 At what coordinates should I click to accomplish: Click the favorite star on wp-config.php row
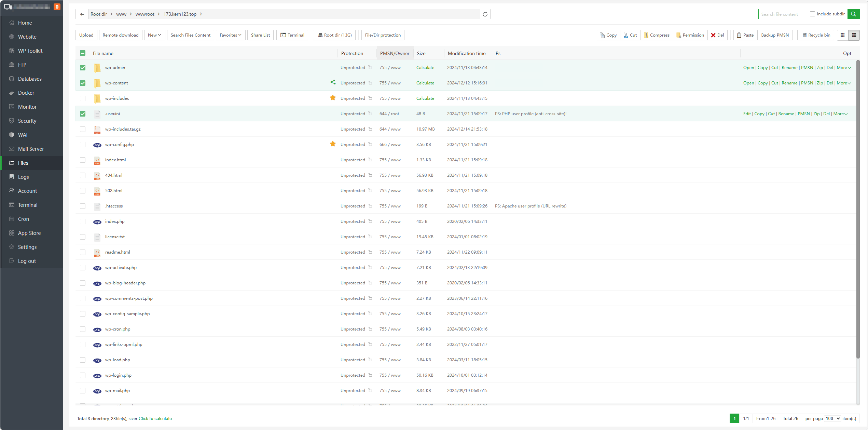pyautogui.click(x=333, y=144)
